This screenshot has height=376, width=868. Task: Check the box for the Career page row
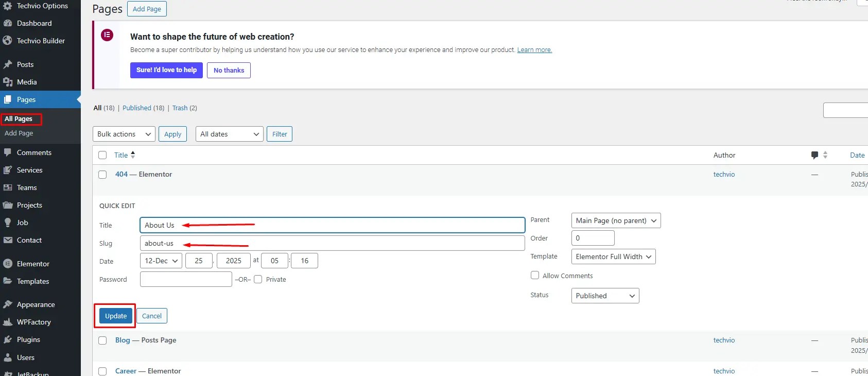tap(102, 371)
